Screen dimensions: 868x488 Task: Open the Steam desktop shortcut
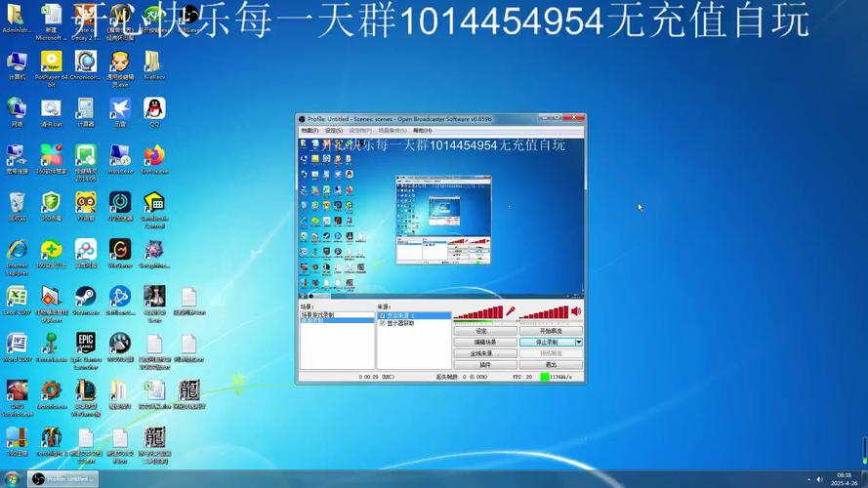(86, 297)
